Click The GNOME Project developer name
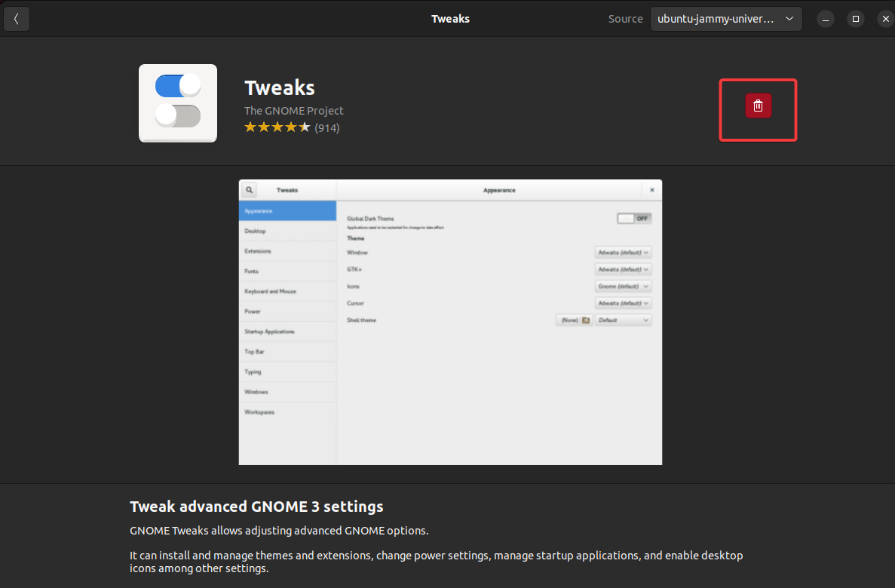Screen dimensions: 895x588 pyautogui.click(x=294, y=111)
